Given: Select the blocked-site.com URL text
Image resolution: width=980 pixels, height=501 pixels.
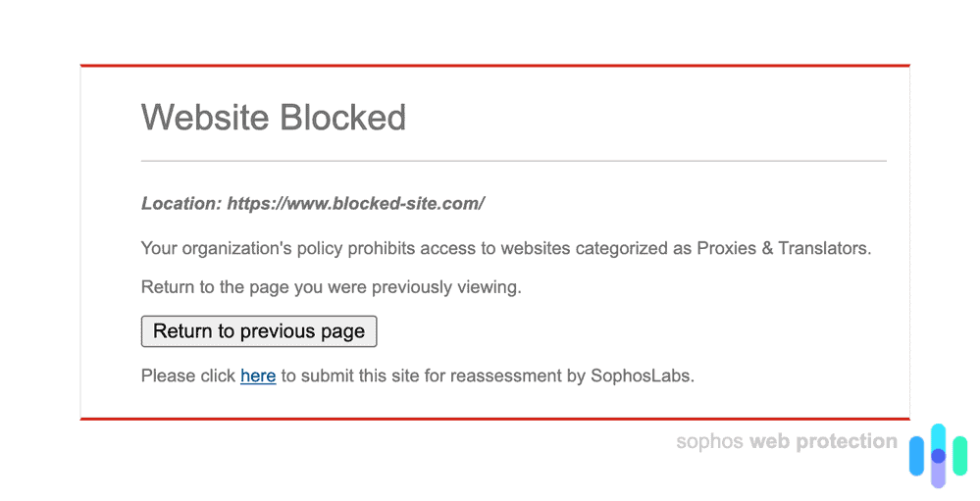Looking at the screenshot, I should click(x=356, y=204).
